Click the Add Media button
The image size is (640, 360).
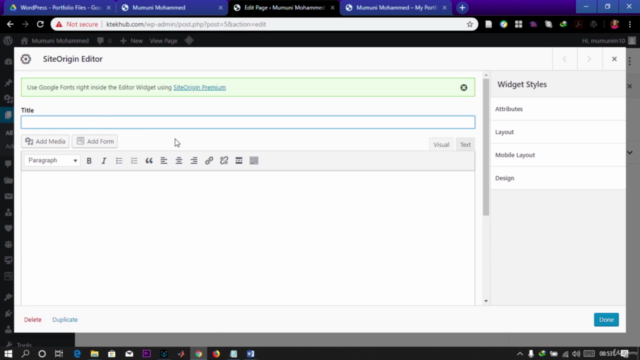click(x=45, y=141)
